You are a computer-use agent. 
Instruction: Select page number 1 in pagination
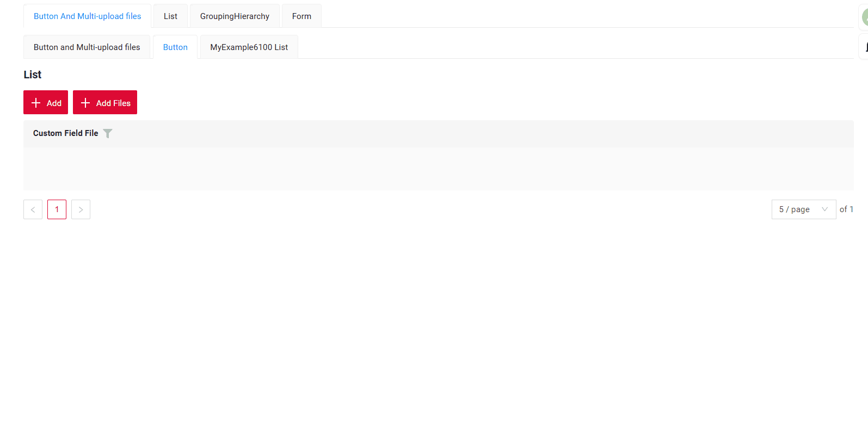(x=57, y=209)
